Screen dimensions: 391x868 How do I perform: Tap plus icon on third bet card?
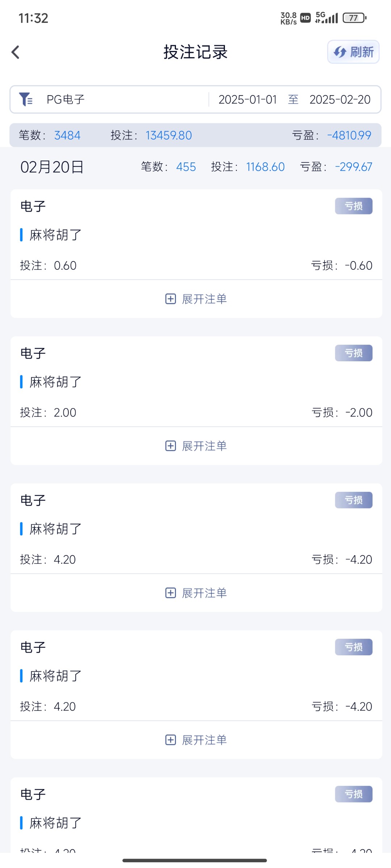tap(171, 593)
